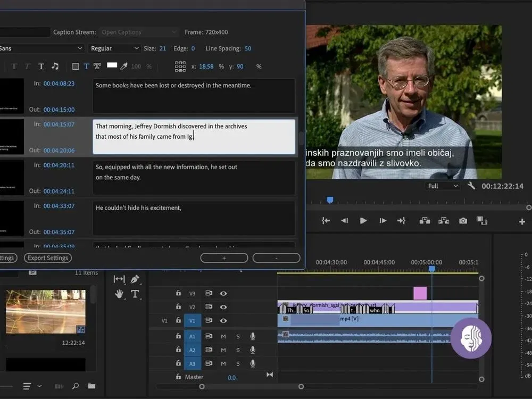Toggle V1 track targeting
Screen dimensions: 532x399
tap(193, 321)
